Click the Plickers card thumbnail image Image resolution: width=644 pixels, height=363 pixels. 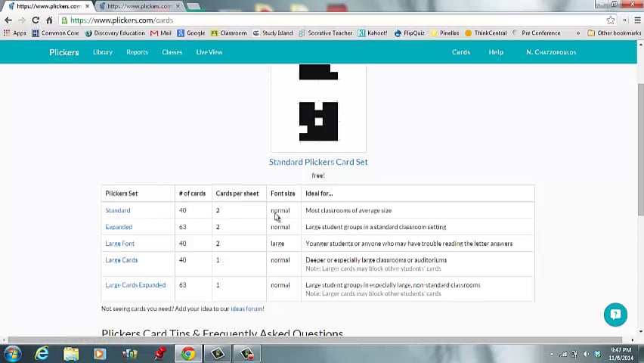pyautogui.click(x=318, y=107)
